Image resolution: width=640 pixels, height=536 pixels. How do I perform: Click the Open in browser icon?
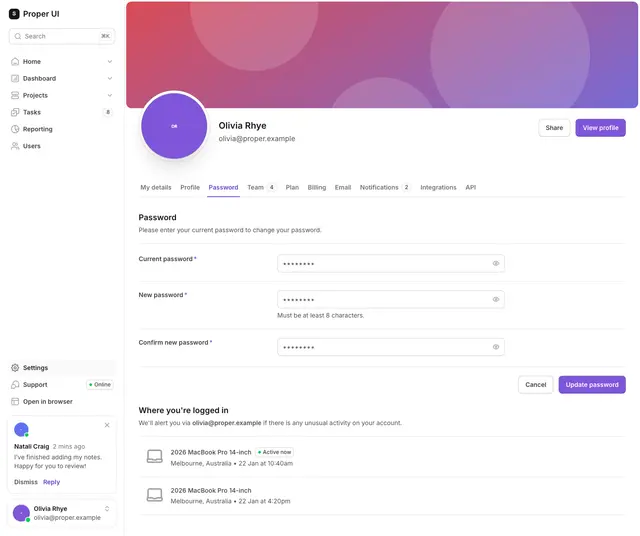[x=15, y=402]
